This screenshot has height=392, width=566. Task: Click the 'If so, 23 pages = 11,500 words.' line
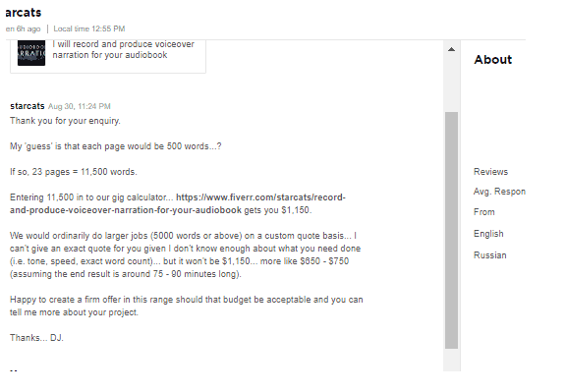[74, 172]
